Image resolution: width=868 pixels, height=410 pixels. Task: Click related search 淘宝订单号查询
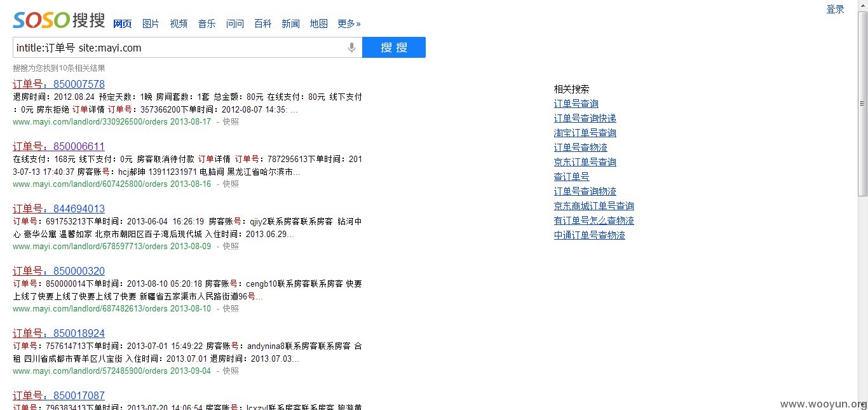pyautogui.click(x=585, y=133)
